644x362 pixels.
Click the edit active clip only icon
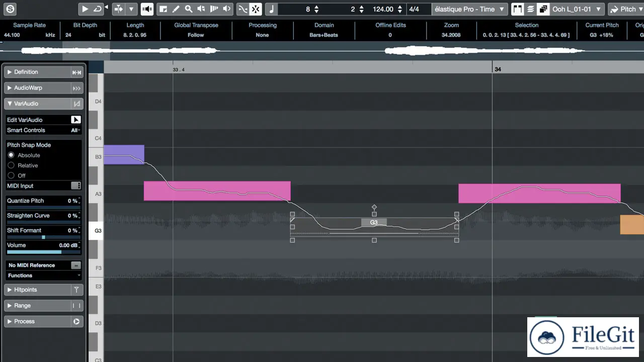(543, 9)
